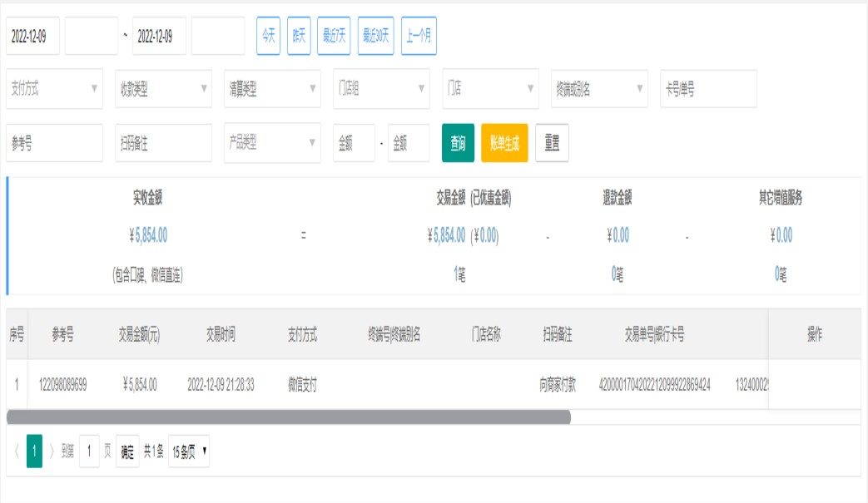
Task: Expand the 门店组 selector
Action: (x=381, y=89)
